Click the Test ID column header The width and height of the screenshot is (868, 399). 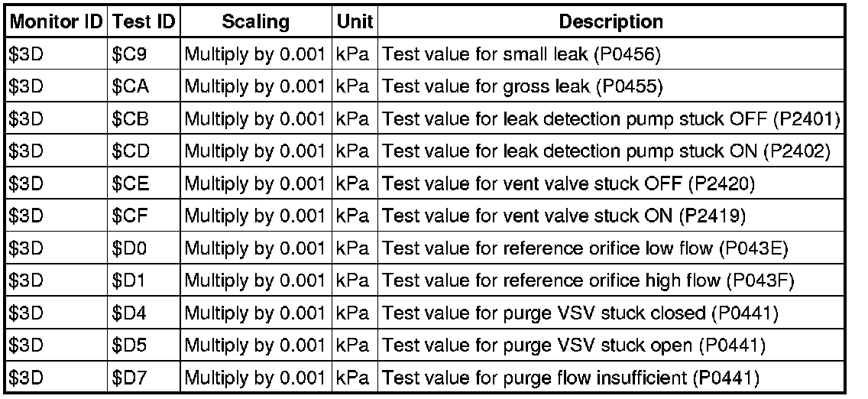[x=144, y=21]
